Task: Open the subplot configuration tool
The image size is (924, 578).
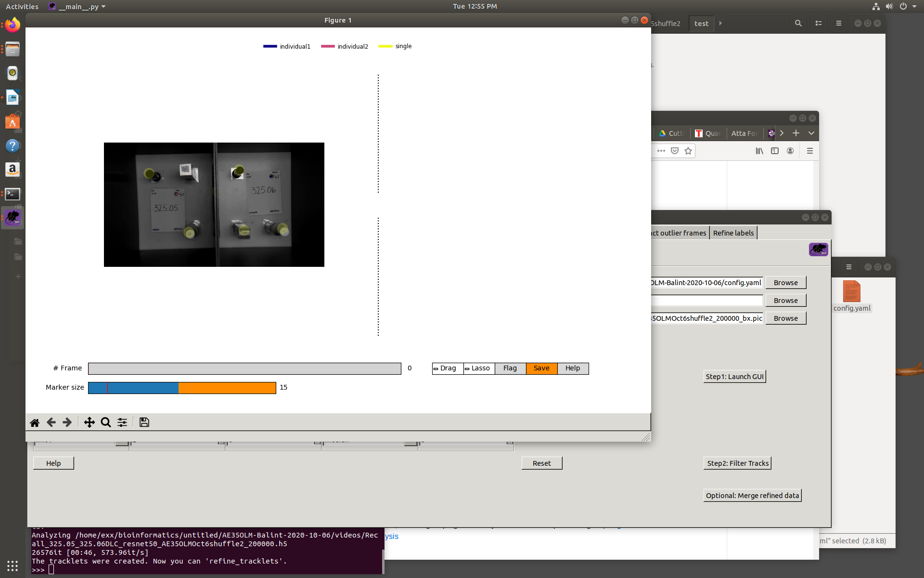Action: click(x=122, y=422)
